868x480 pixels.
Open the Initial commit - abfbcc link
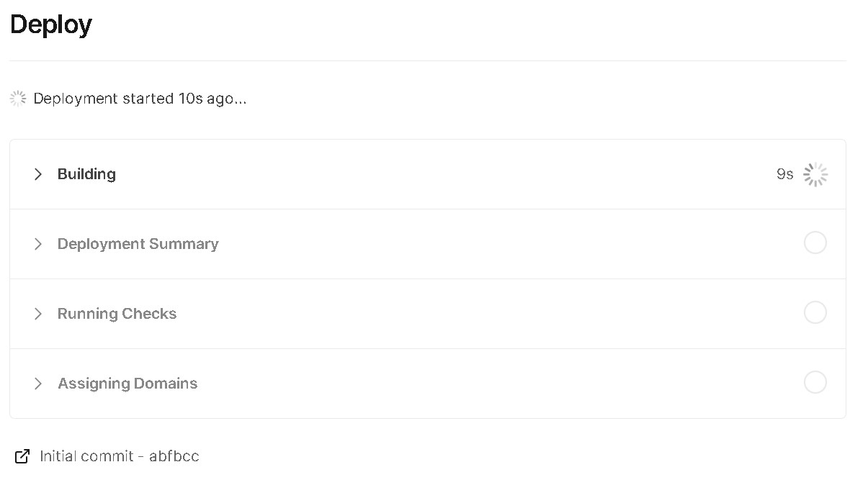coord(120,456)
